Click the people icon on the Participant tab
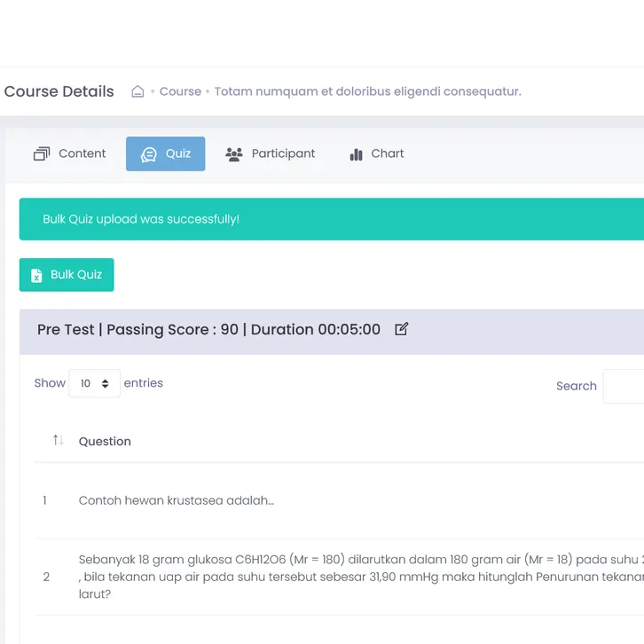 [x=234, y=154]
